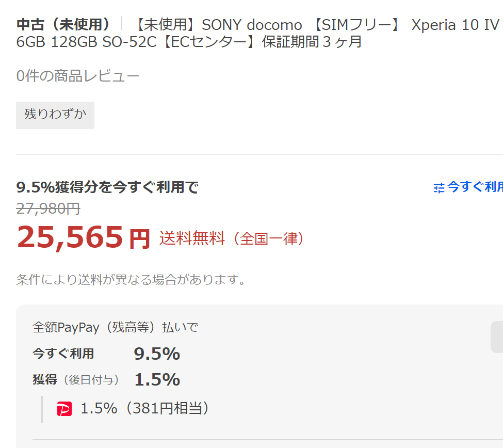Click the 9.5% immediate-use value
Viewport: 503px width, 448px height.
[157, 354]
